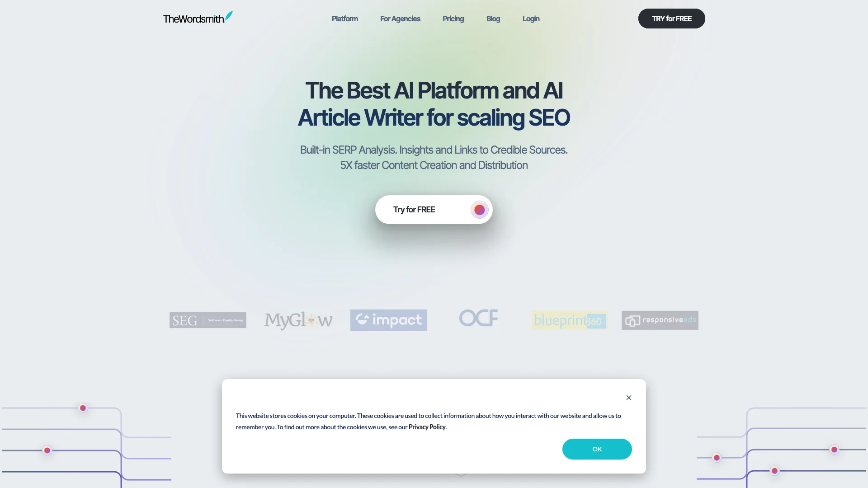Viewport: 868px width, 488px height.
Task: Toggle the animated button switch element
Action: click(x=479, y=209)
